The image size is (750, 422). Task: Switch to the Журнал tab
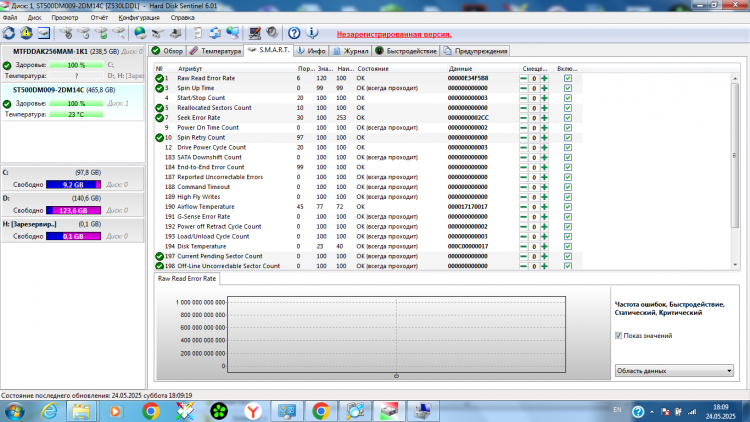pyautogui.click(x=351, y=51)
